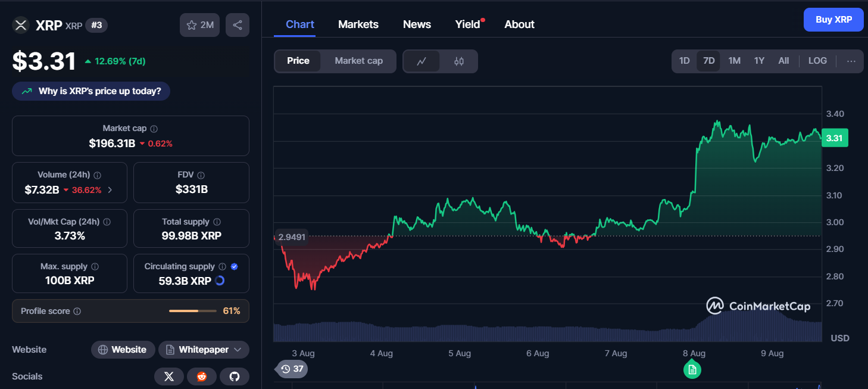Click the #3 rank badge
868x389 pixels.
pos(96,25)
